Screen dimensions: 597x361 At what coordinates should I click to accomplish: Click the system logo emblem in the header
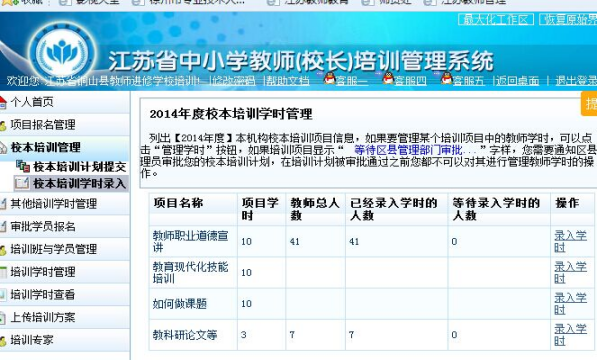[62, 52]
